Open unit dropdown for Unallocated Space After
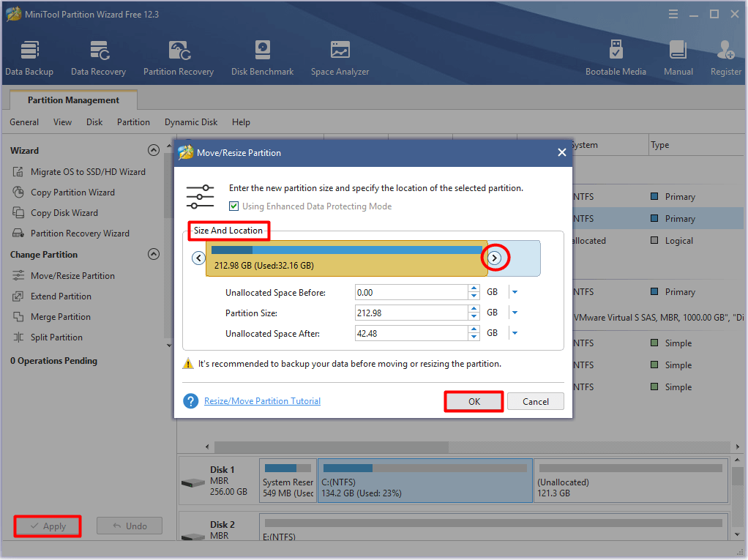Screen dimensions: 748x560 point(515,333)
